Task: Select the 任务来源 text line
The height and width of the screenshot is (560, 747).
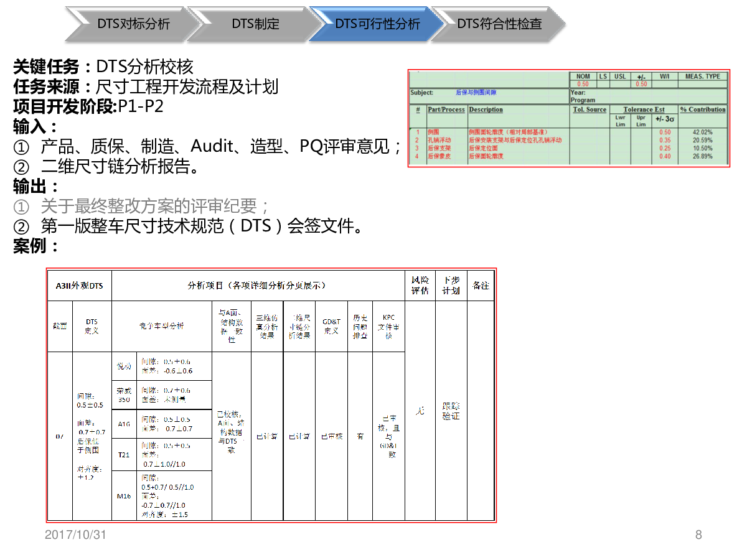Action: [x=146, y=86]
